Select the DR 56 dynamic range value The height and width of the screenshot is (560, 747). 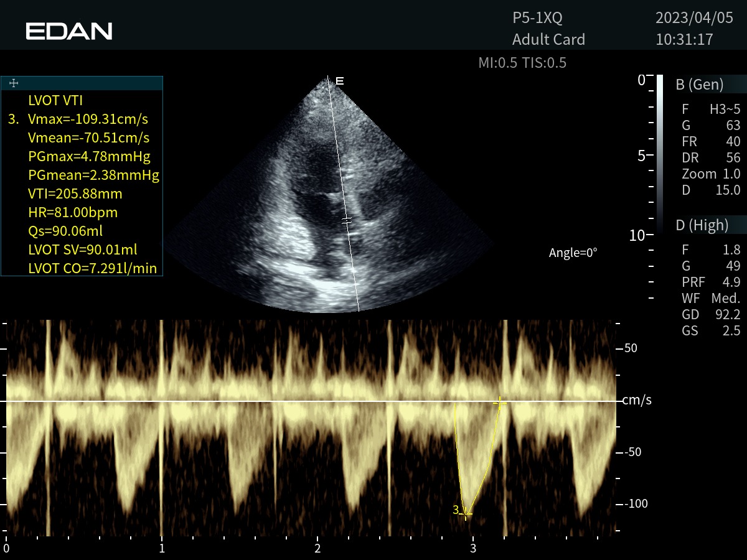pyautogui.click(x=711, y=157)
